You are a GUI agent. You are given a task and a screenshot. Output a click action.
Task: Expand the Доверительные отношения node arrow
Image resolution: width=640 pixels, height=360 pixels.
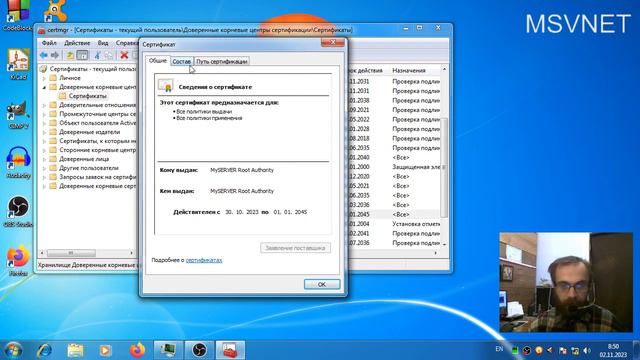(x=44, y=105)
